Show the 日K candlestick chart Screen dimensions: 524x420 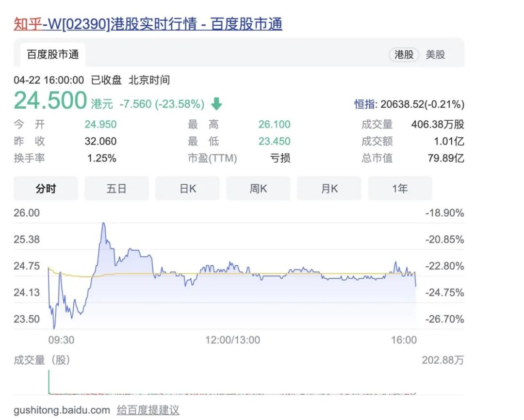click(x=187, y=189)
